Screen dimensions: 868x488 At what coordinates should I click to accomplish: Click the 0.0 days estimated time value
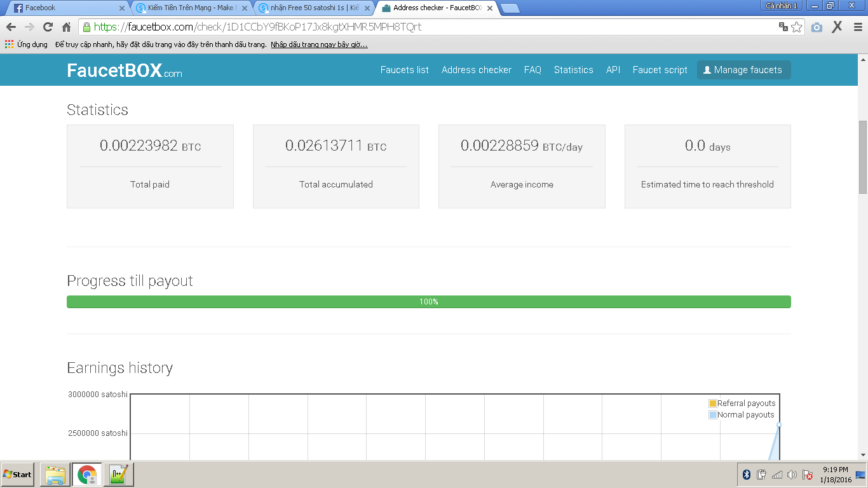(708, 146)
